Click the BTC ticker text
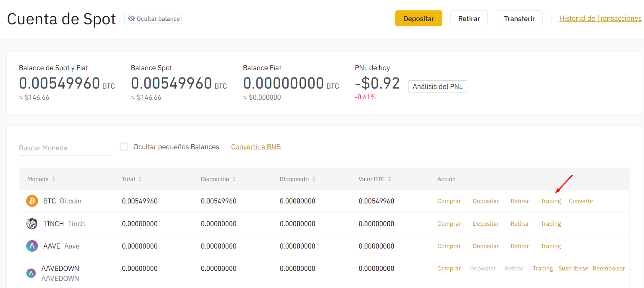Viewport: 644px width, 288px height. 49,201
